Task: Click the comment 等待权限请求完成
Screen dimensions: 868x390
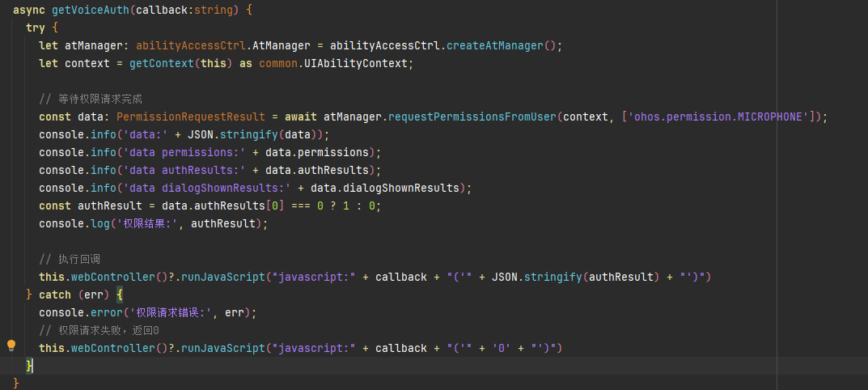Action: pyautogui.click(x=91, y=100)
